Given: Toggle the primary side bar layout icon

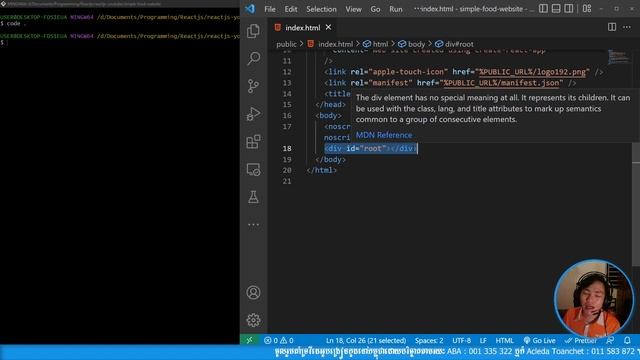Looking at the screenshot, I should 543,9.
